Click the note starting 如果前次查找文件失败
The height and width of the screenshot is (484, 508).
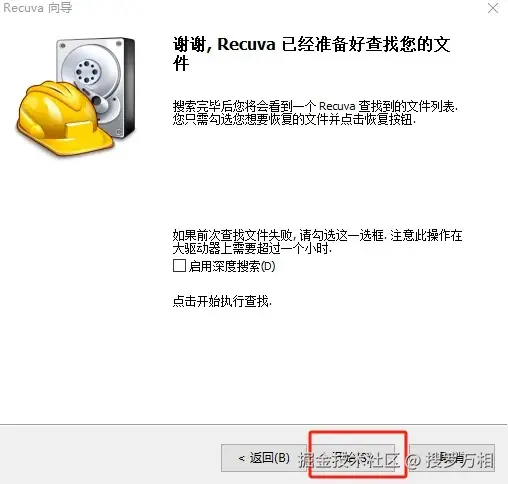[x=317, y=242]
